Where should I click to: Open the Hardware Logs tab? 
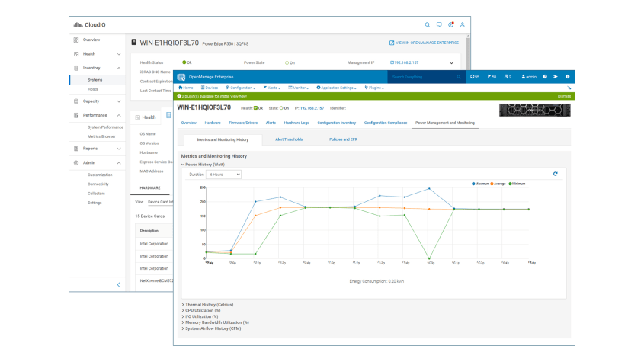(x=296, y=123)
